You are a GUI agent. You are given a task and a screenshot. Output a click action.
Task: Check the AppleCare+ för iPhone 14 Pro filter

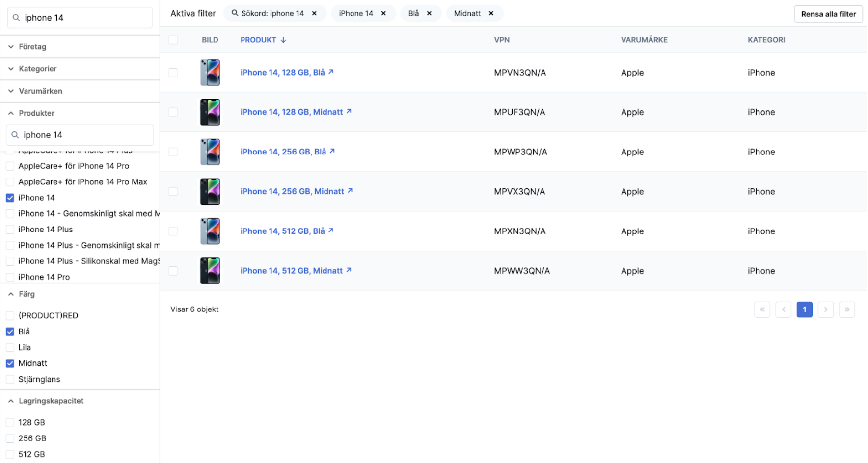pyautogui.click(x=10, y=166)
